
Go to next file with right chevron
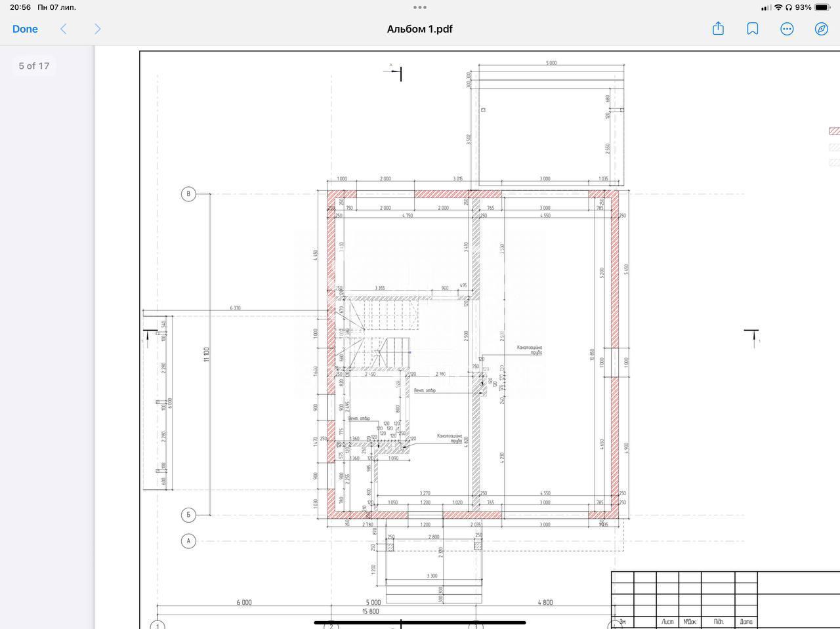98,29
